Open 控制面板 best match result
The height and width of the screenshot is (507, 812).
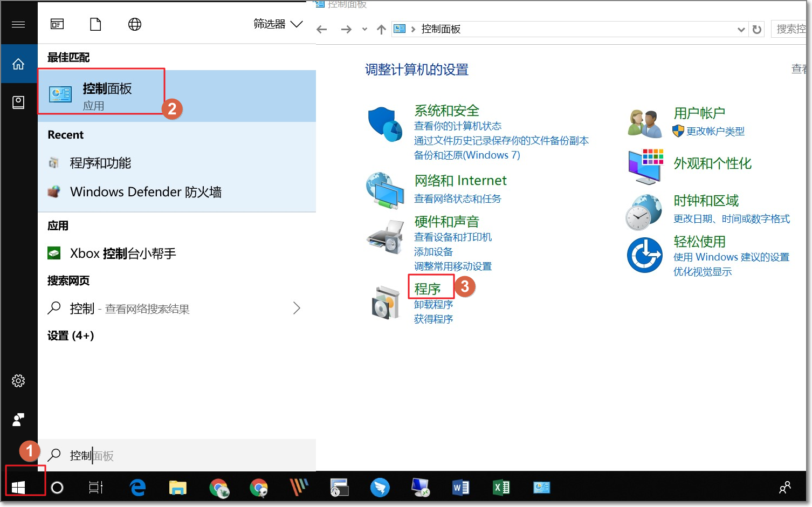click(x=107, y=95)
